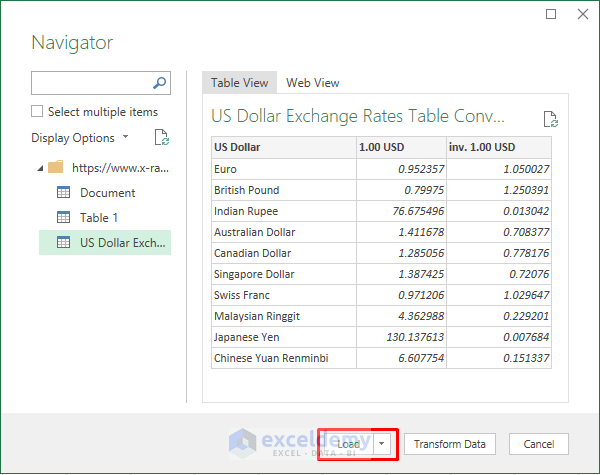The height and width of the screenshot is (475, 600).
Task: Click the Euro rate value 0.952357
Action: 421,169
